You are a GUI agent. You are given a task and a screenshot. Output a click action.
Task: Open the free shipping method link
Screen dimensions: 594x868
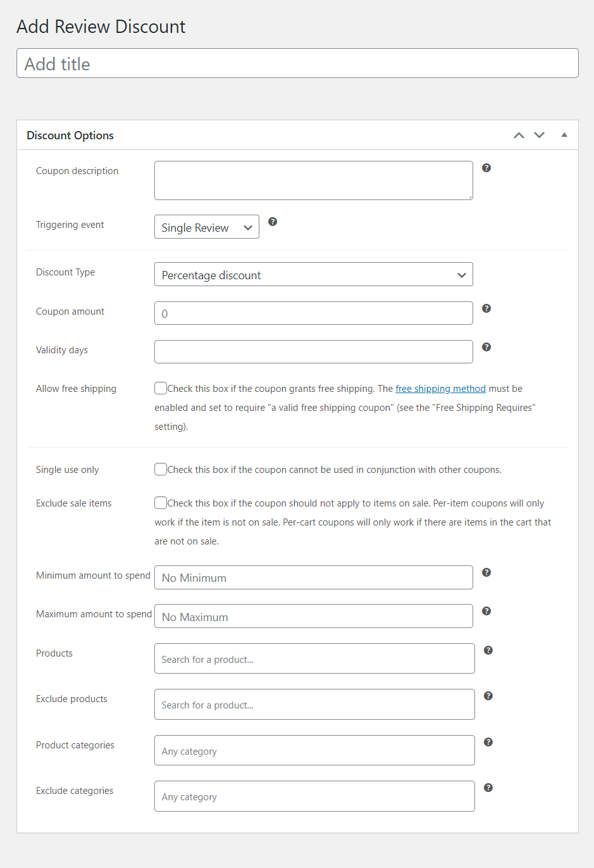440,389
